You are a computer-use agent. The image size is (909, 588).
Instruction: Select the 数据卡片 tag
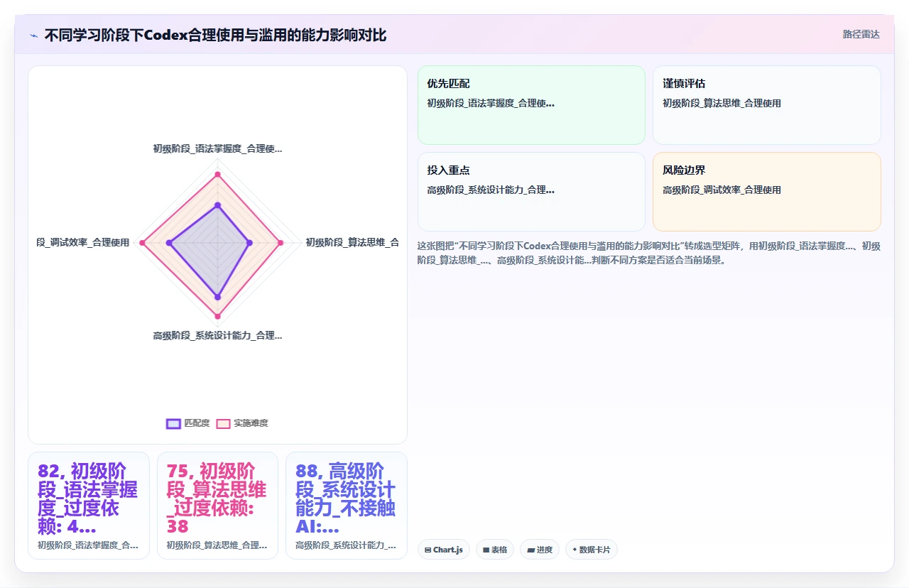point(592,550)
